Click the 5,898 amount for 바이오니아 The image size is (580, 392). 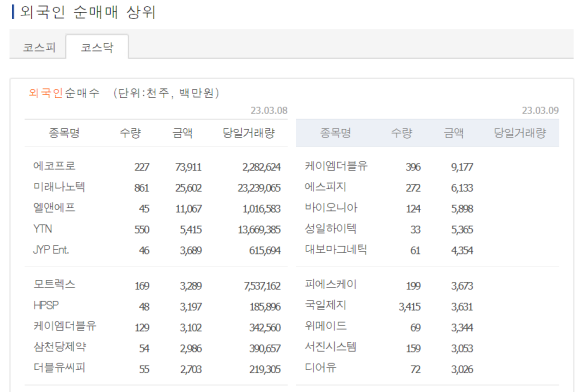462,209
